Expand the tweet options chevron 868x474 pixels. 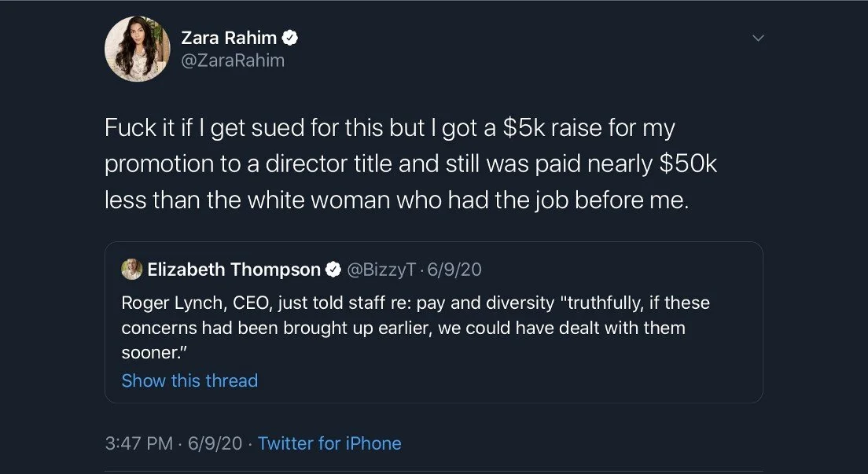click(x=758, y=37)
